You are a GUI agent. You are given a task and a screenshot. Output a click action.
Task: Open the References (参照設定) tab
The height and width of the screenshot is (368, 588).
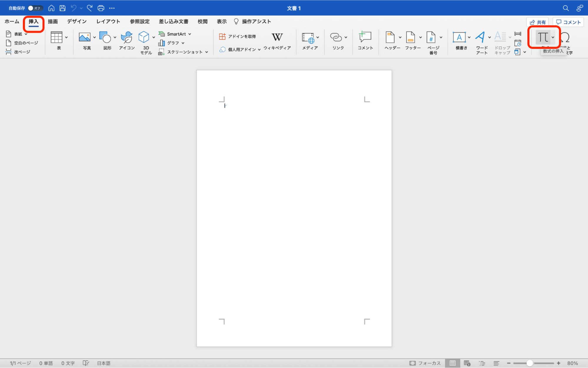tap(140, 21)
